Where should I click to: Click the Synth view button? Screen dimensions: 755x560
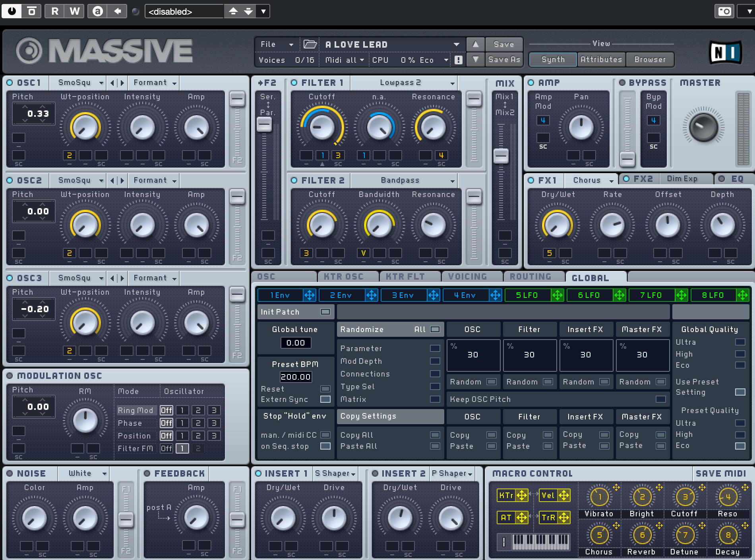click(x=553, y=60)
